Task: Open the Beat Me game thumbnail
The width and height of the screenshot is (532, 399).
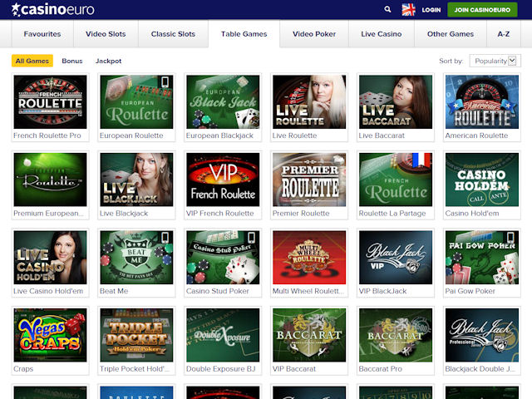Action: coord(136,258)
